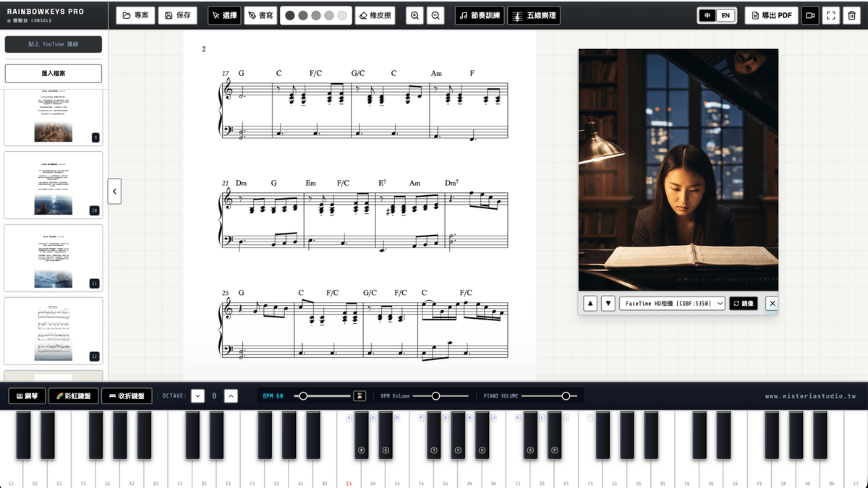The width and height of the screenshot is (868, 488).
Task: Activate the 書寫 pen writing tool
Action: [x=260, y=15]
